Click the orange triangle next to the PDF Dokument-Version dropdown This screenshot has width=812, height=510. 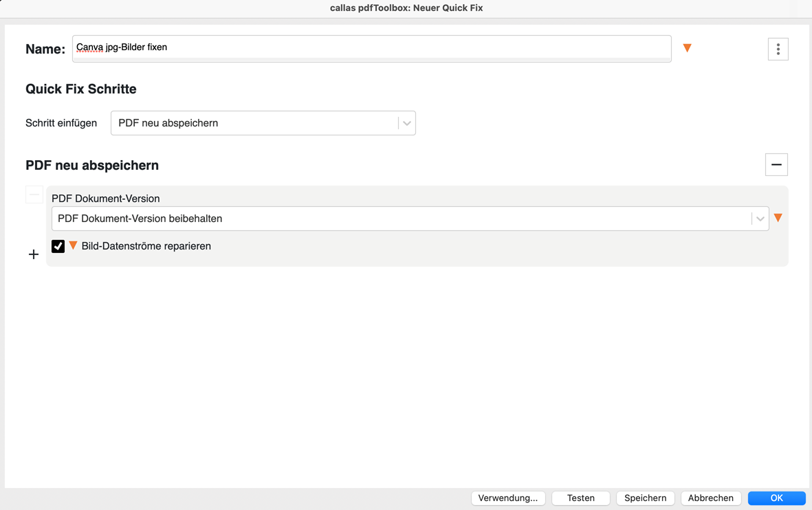(x=778, y=218)
